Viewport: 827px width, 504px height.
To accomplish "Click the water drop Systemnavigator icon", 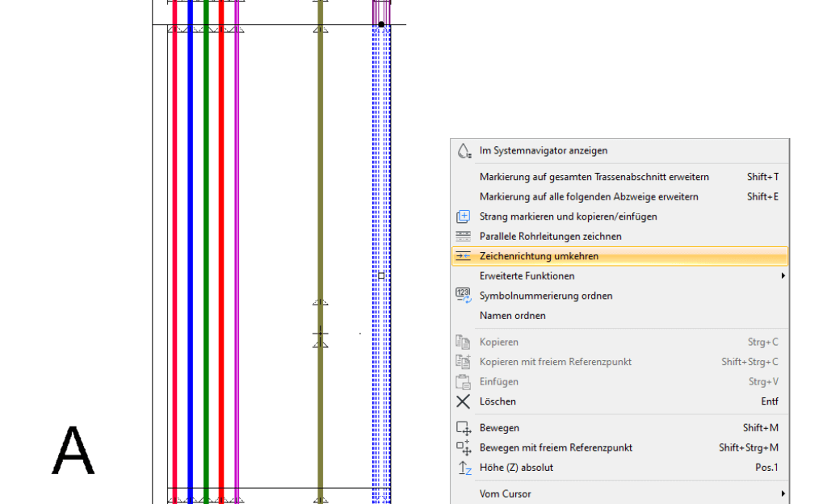I will pyautogui.click(x=463, y=150).
